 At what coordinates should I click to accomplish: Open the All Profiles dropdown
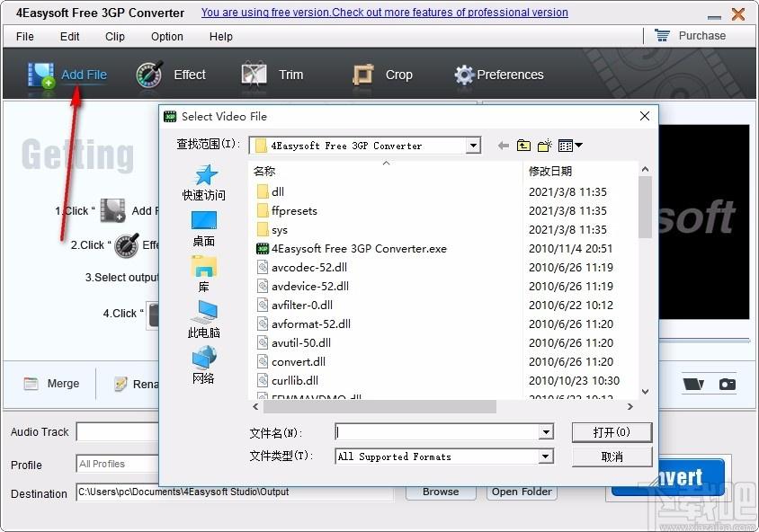118,464
